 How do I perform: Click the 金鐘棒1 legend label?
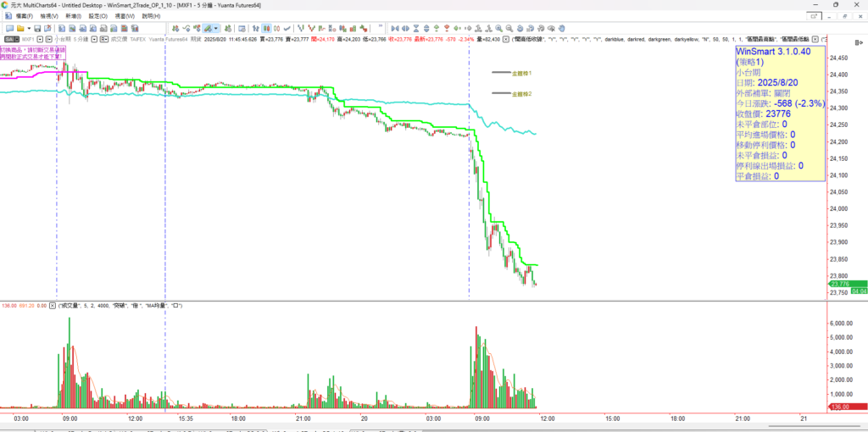click(521, 73)
